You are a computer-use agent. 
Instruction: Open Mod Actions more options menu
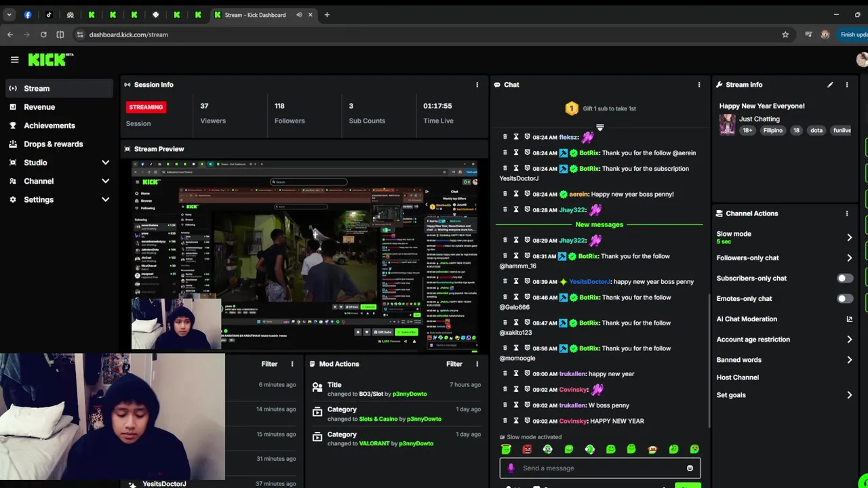coord(477,364)
